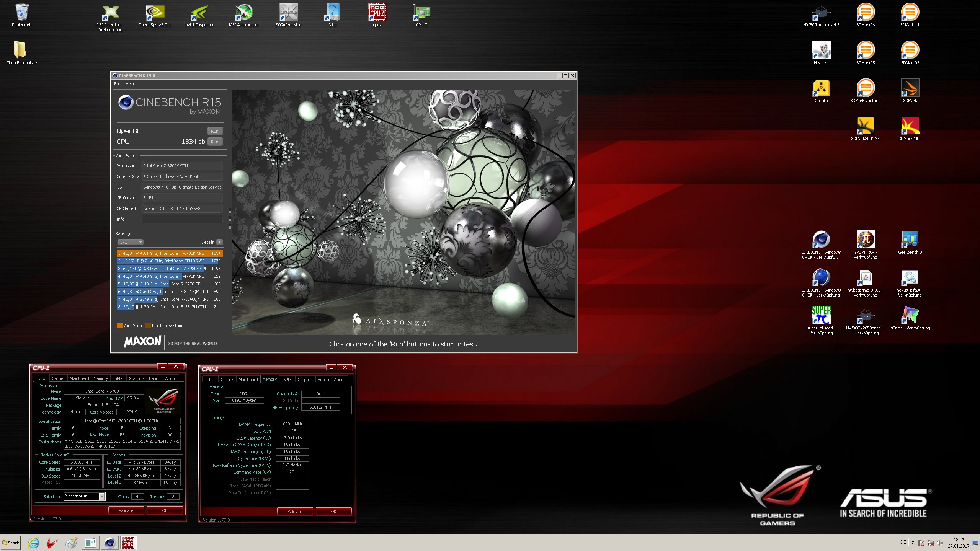Click OK in left CPU-Z window

pos(165,510)
